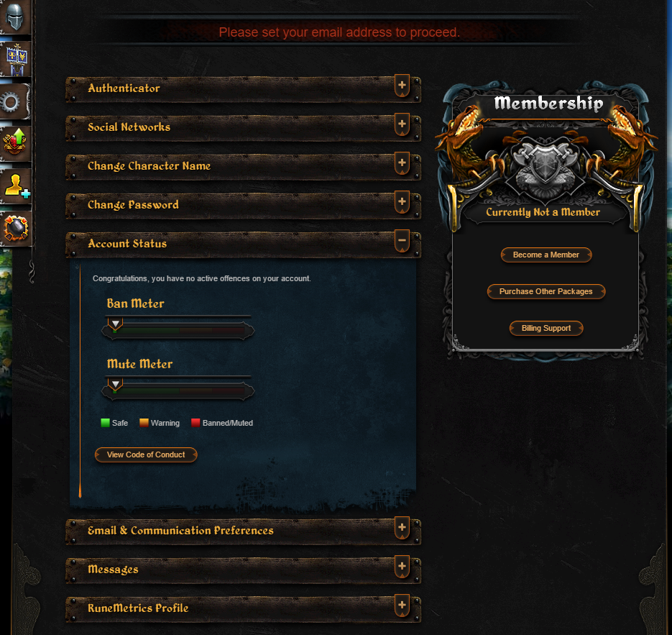Click the add friend sidebar icon
Viewport: 672px width, 635px height.
pos(16,186)
